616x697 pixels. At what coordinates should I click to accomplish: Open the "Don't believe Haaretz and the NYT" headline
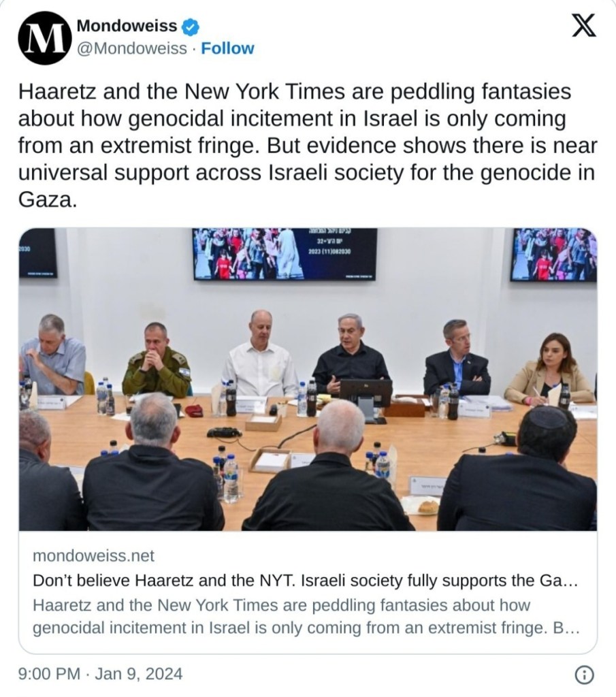[306, 581]
